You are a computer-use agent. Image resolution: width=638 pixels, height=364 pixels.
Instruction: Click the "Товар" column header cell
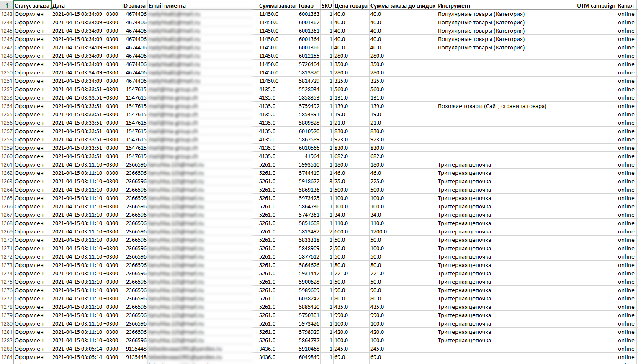click(x=309, y=5)
